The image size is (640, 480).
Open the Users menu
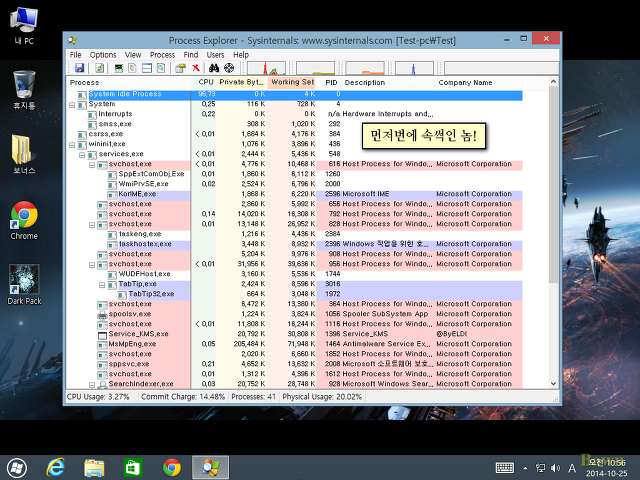click(x=215, y=55)
